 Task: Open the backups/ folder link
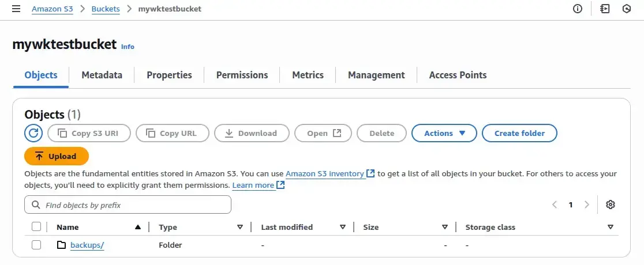[x=87, y=245]
